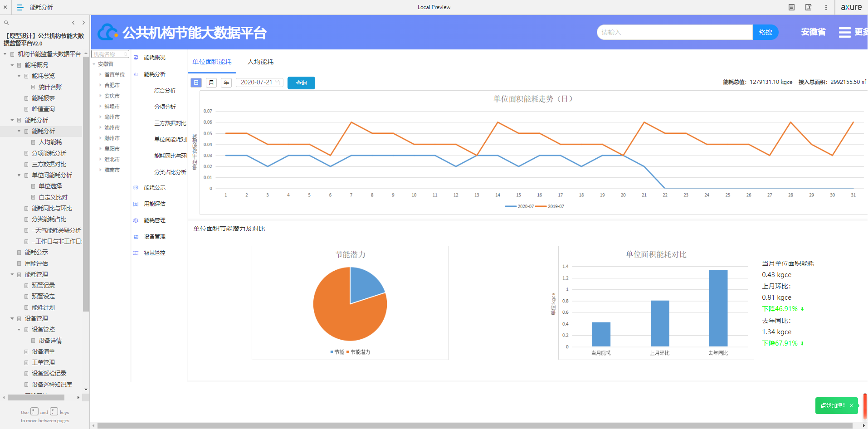Collapse the 能耗概况 sitemap node
The width and height of the screenshot is (868, 429).
tap(12, 65)
